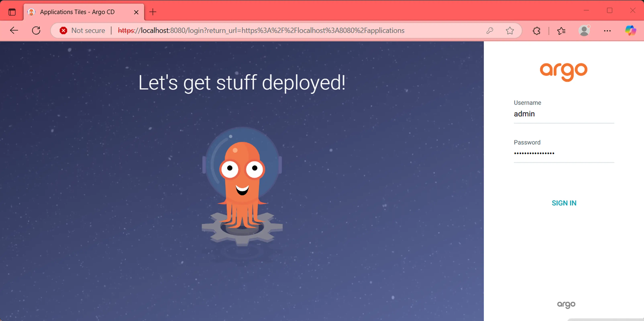Viewport: 644px width, 321px height.
Task: Click the saved passwords key icon
Action: pos(490,30)
